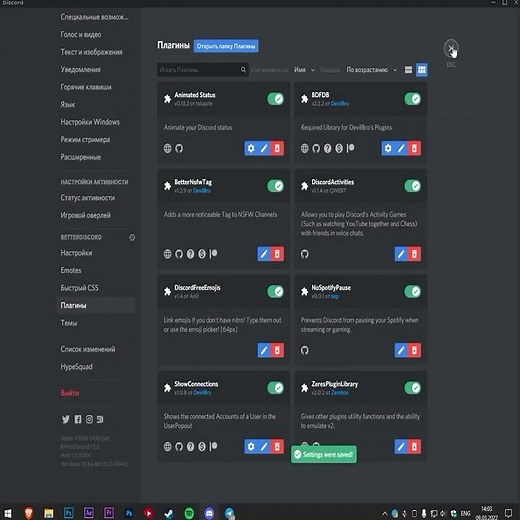Focus the plugin search field
The image size is (520, 520).
coord(203,70)
